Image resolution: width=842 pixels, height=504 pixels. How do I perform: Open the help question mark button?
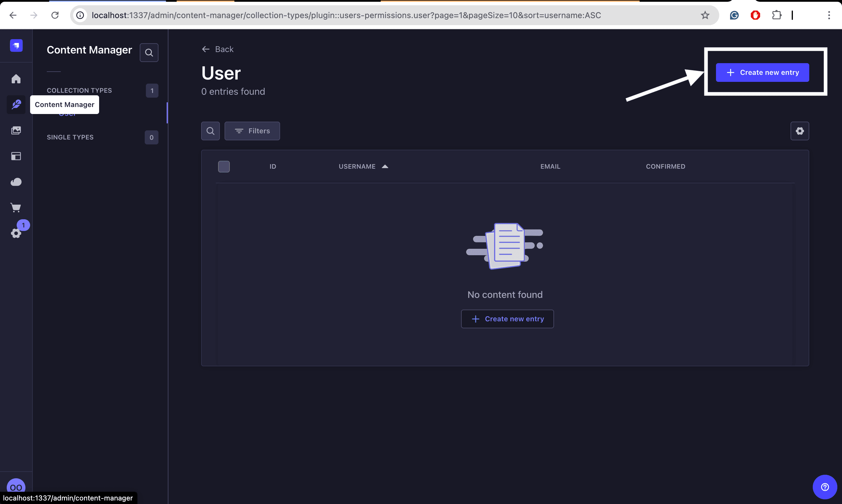click(x=825, y=487)
